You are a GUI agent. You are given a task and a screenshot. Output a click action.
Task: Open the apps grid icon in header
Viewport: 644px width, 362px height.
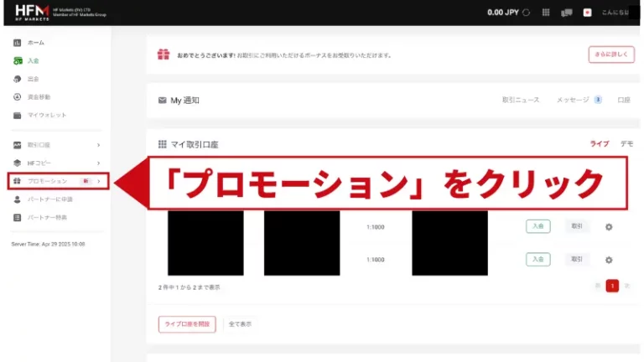(546, 13)
